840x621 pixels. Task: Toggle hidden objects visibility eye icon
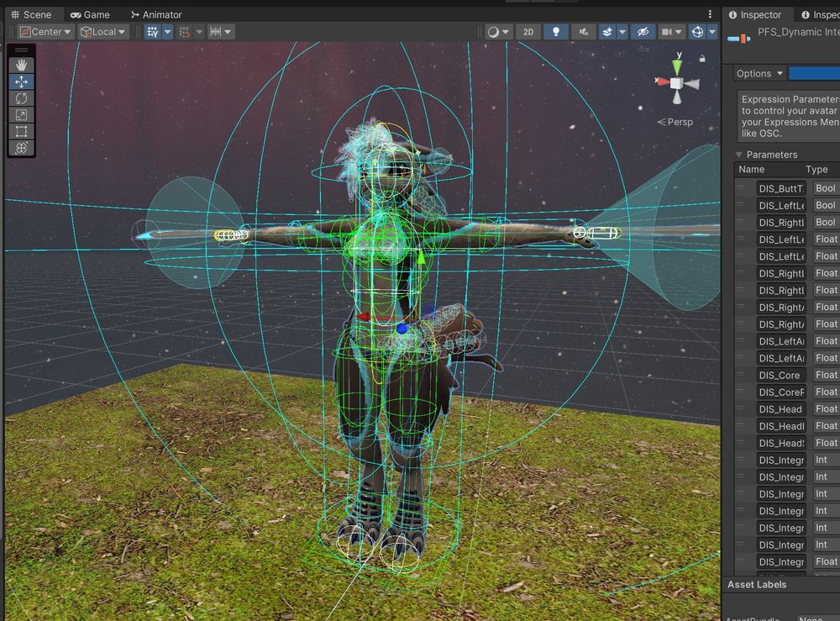tap(643, 32)
